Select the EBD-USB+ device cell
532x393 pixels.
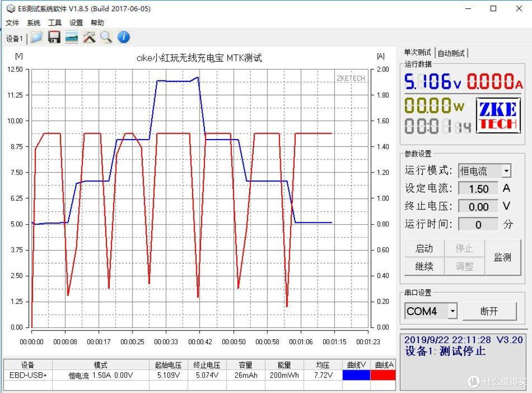[28, 375]
